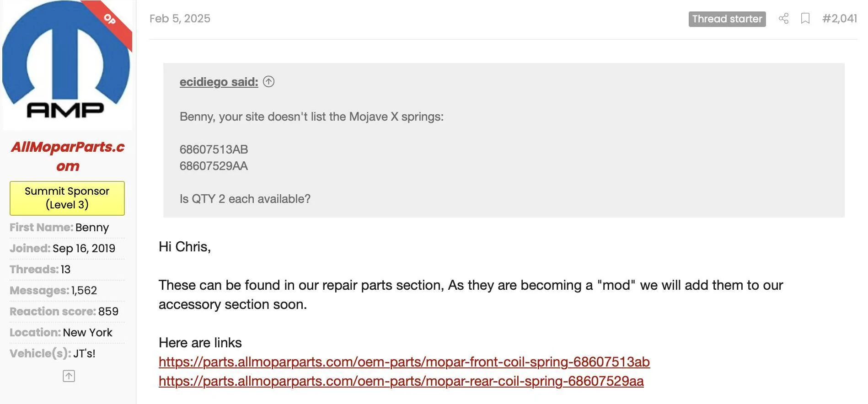Click the Thread starter badge
868x404 pixels.
(x=727, y=19)
